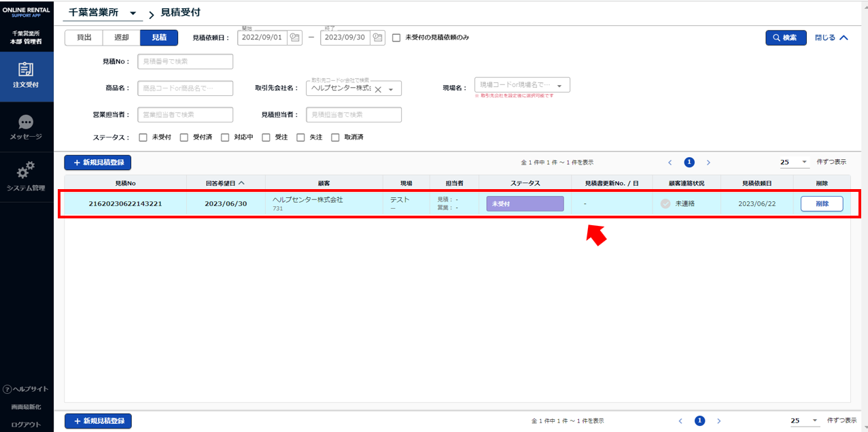Open the 注文受付 sidebar icon
Screen dimensions: 868x432
26,69
